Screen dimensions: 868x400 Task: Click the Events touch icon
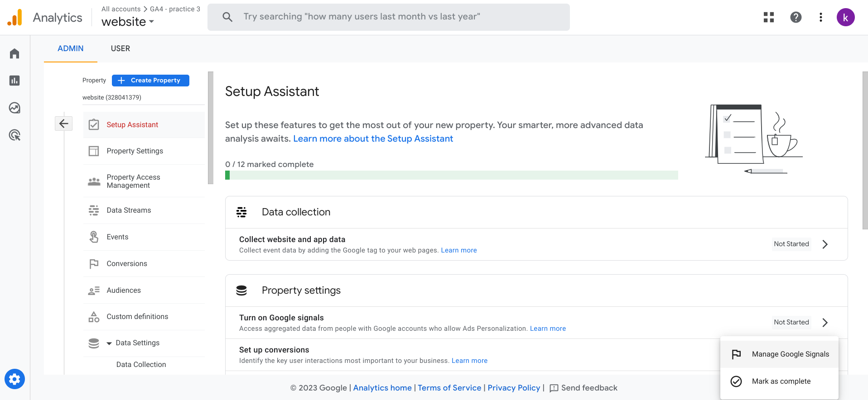94,237
